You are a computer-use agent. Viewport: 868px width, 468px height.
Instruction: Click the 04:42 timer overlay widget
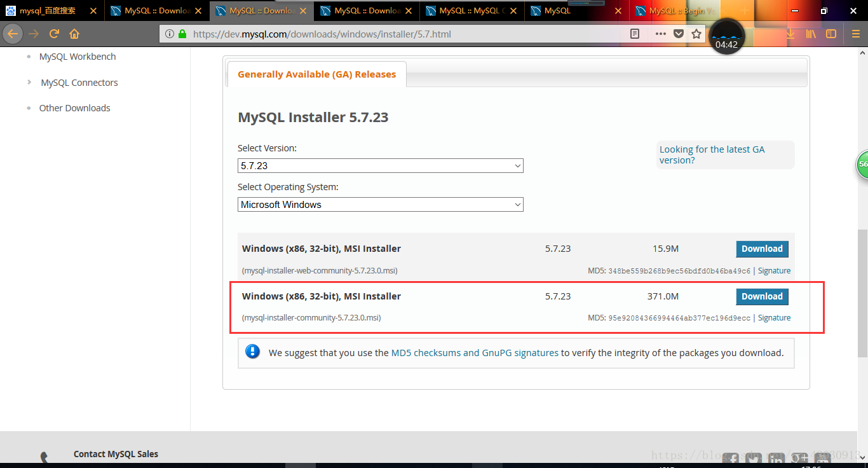[x=726, y=37]
